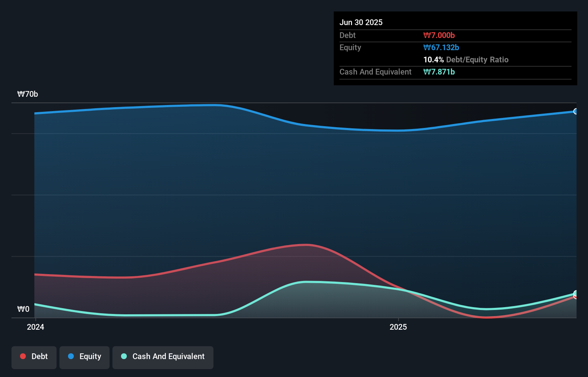Click the red Debt legend dot icon
588x377 pixels.
[23, 356]
